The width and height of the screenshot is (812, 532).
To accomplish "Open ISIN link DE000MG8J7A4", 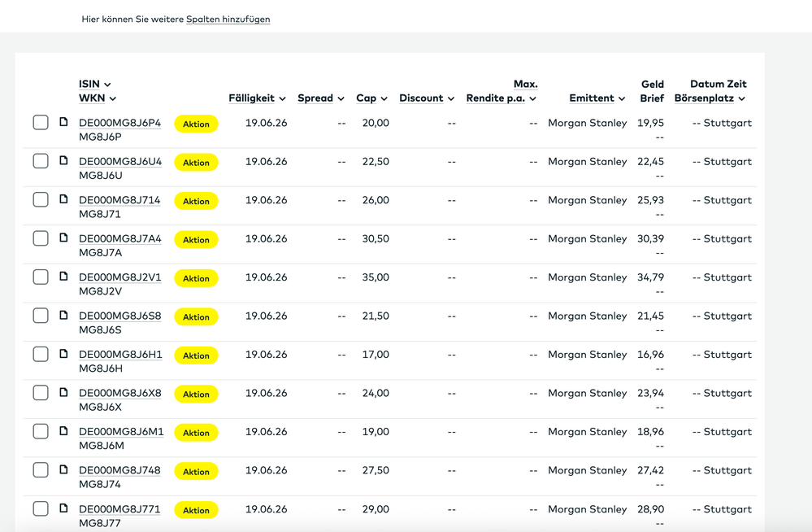I will [x=120, y=238].
